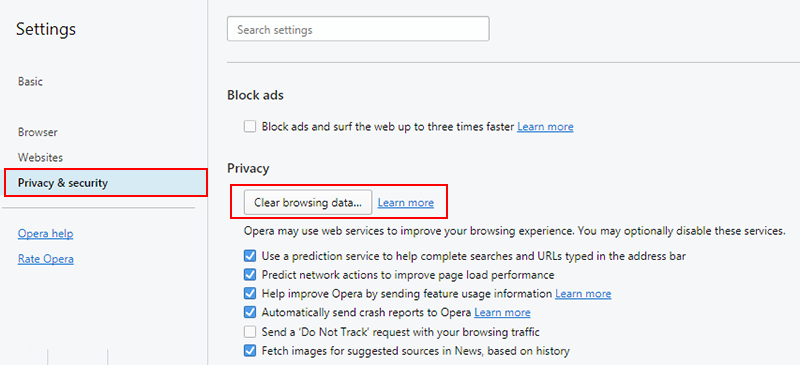800x365 pixels.
Task: Select the Settings page heading
Action: [x=46, y=29]
